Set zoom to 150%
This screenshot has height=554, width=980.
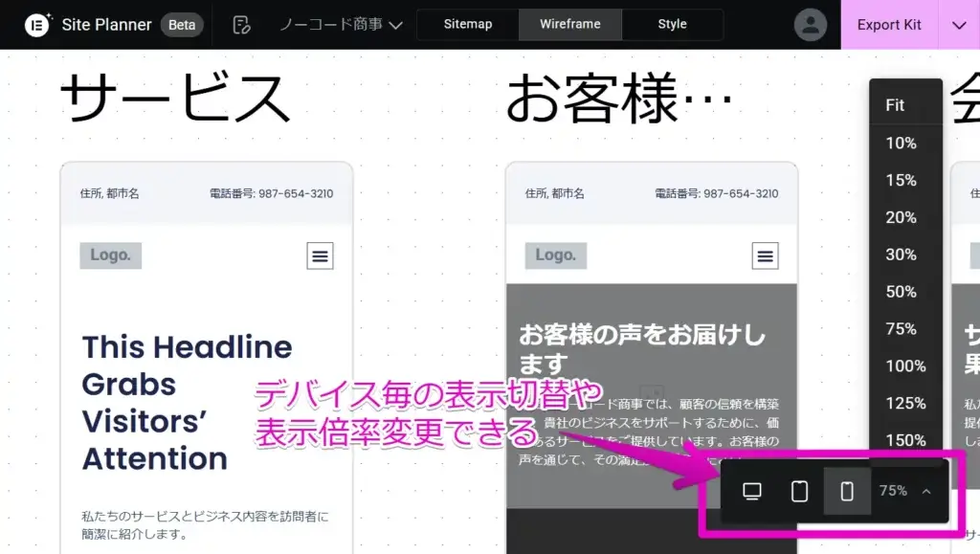(x=905, y=440)
